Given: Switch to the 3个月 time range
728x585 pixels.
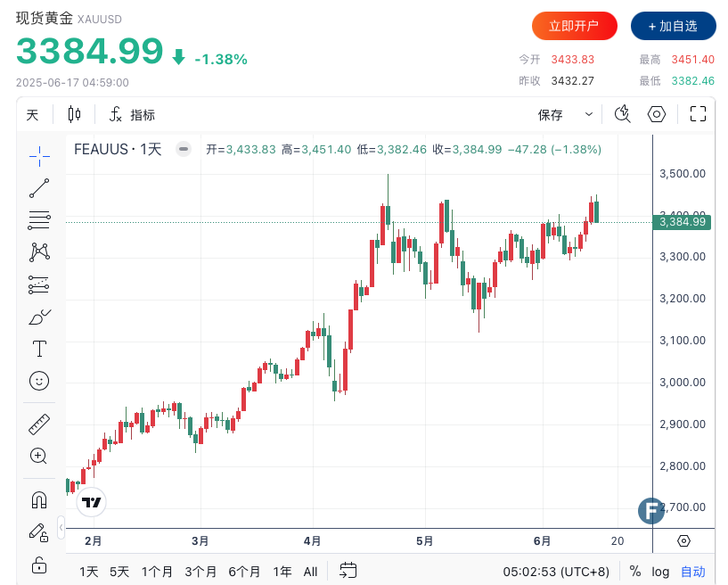Looking at the screenshot, I should point(200,572).
